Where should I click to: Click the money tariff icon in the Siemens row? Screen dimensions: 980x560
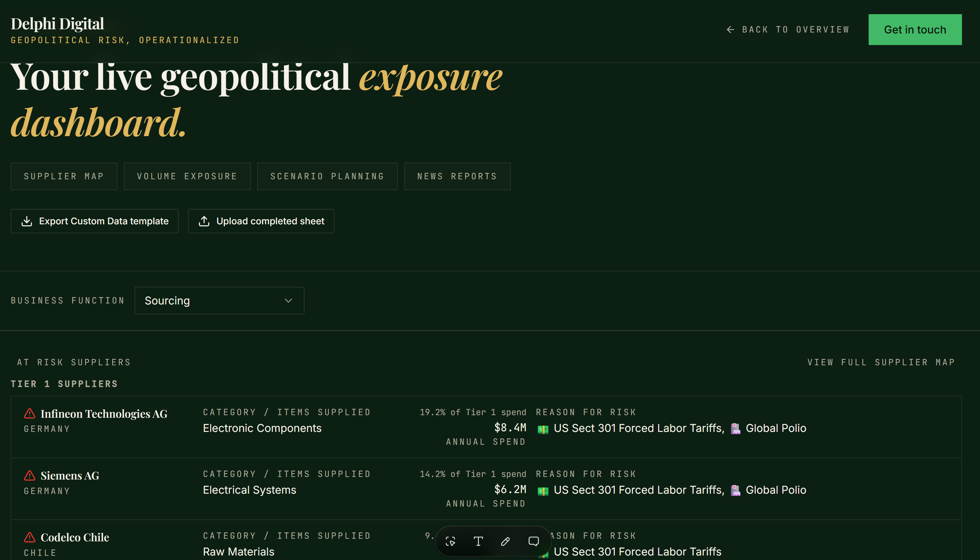[543, 491]
